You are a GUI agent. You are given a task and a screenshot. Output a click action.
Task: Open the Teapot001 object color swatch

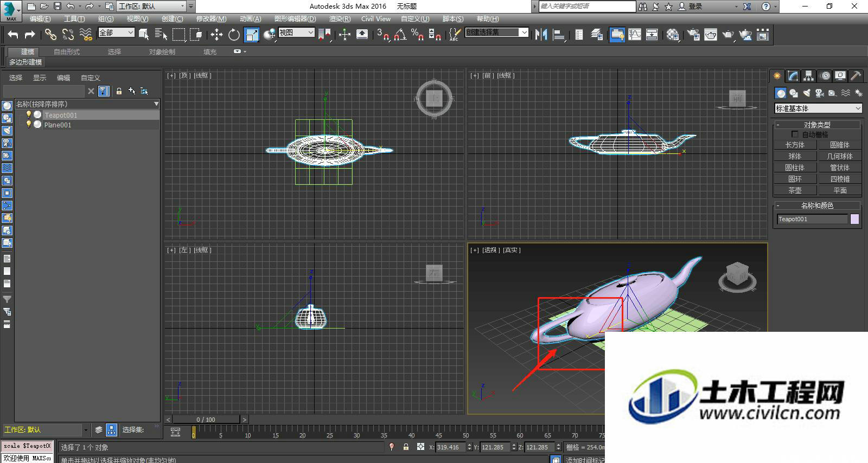tap(854, 219)
